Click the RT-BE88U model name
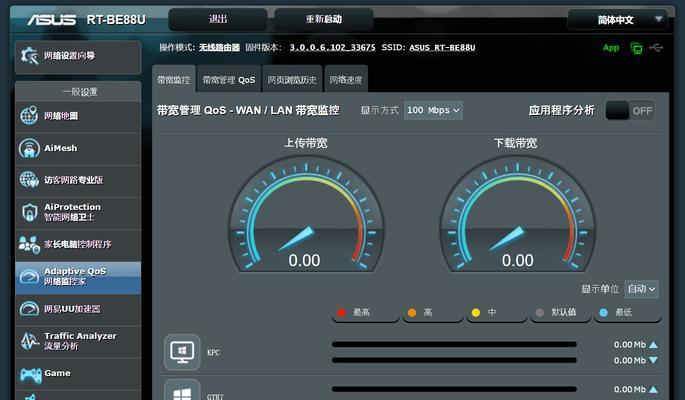The width and height of the screenshot is (685, 400). [x=116, y=20]
